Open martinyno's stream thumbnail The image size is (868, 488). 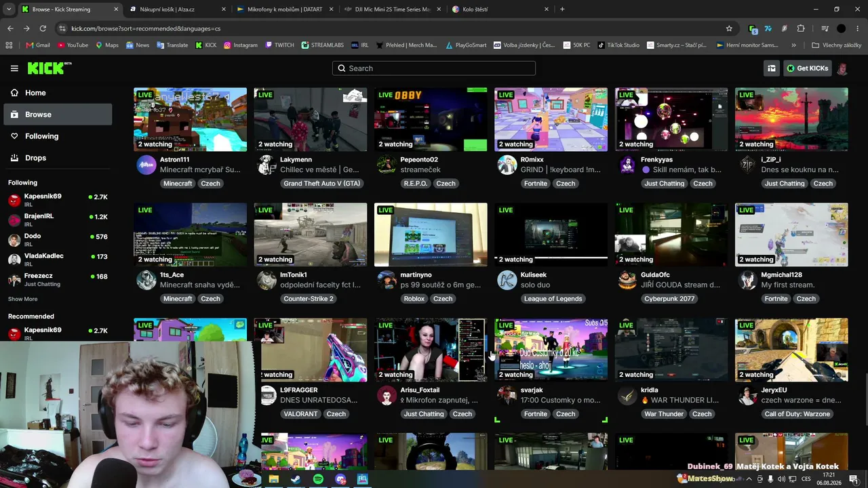tap(431, 235)
